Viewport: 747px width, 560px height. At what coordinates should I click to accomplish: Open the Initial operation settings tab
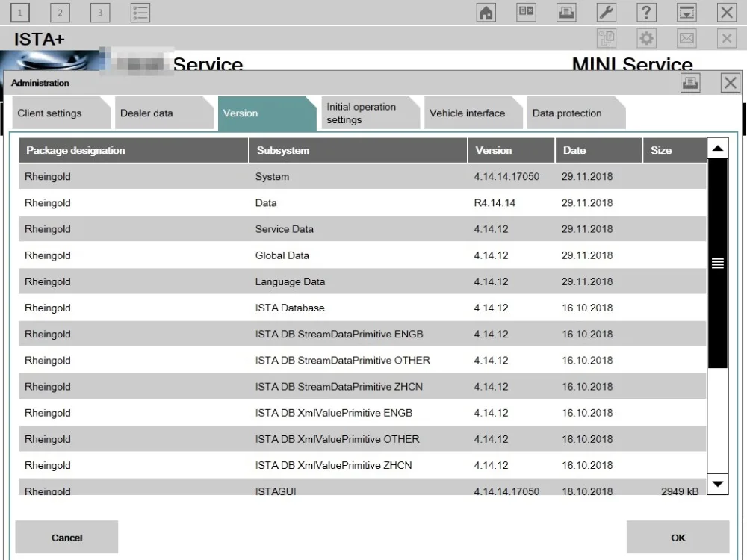click(x=371, y=113)
